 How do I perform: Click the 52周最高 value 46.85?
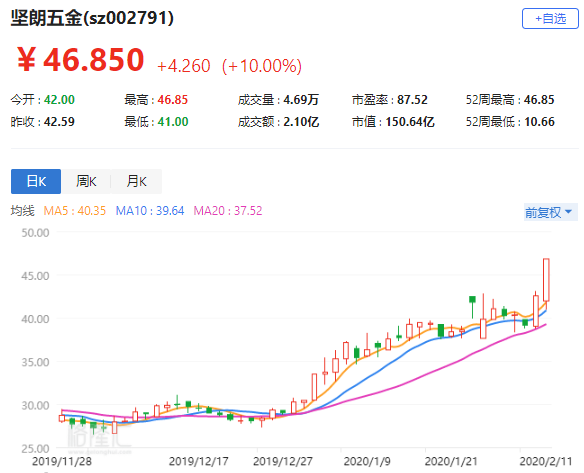(x=539, y=100)
